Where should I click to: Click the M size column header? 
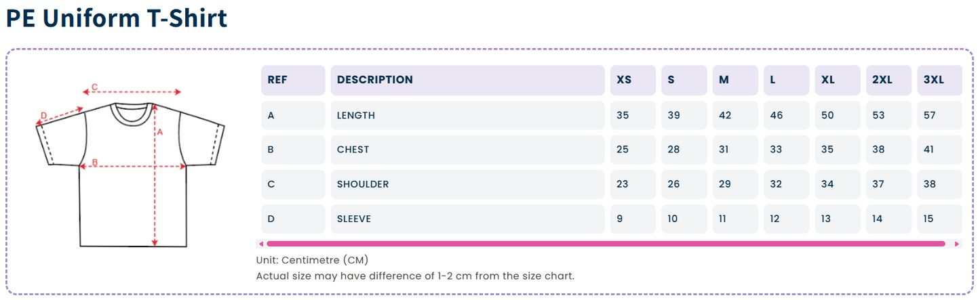click(735, 80)
